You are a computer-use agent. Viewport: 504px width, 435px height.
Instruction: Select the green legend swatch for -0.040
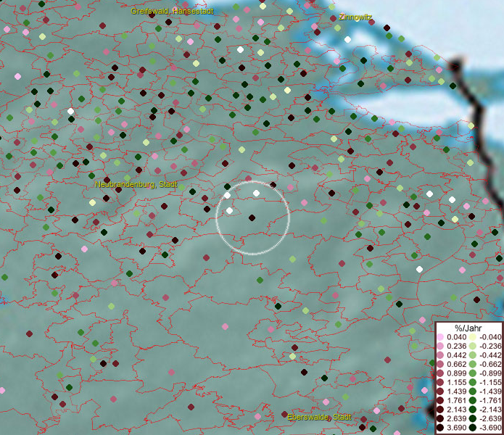coord(473,337)
